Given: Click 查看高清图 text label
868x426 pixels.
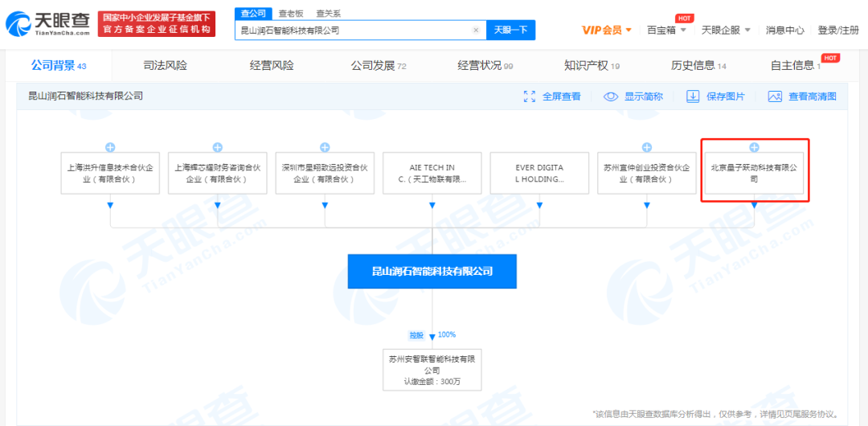Looking at the screenshot, I should coord(812,96).
